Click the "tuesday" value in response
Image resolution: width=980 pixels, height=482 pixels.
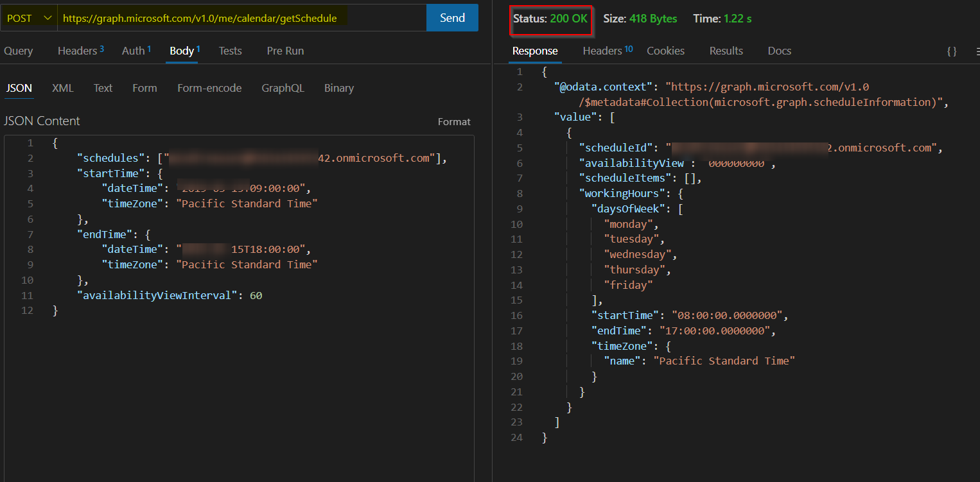point(631,239)
